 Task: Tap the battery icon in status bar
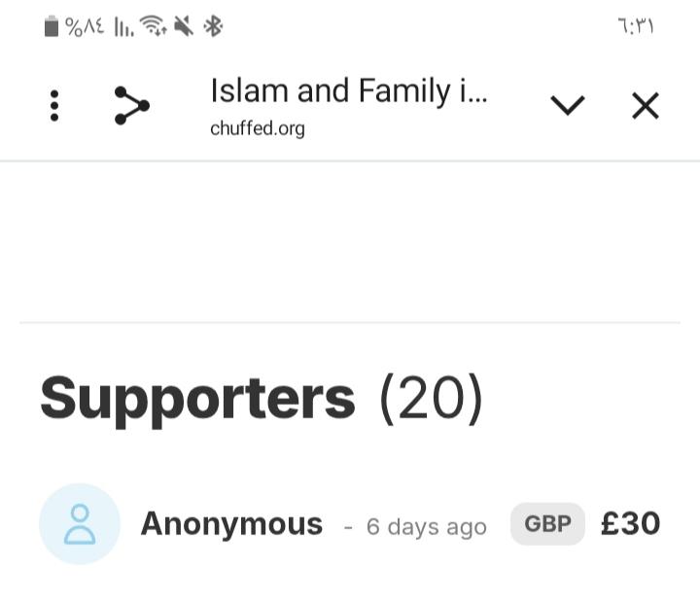point(52,26)
